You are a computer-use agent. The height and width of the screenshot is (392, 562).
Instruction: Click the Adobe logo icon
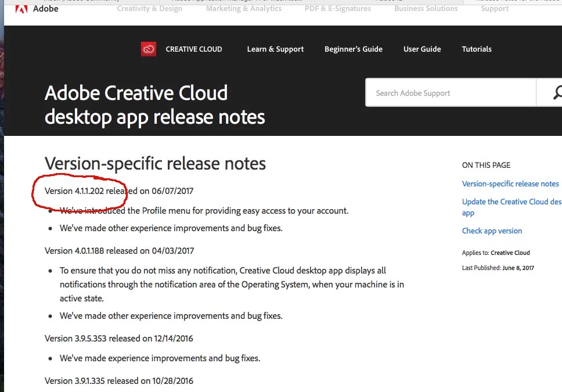click(21, 9)
